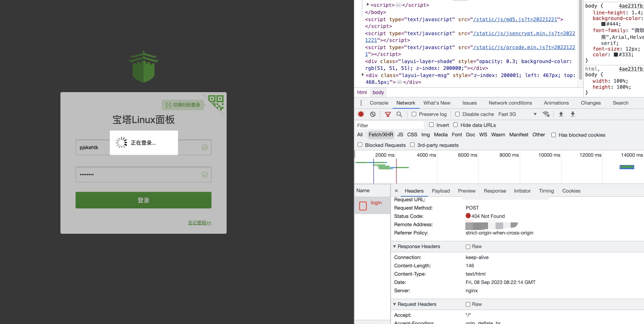Switch to Network conditions tab

[510, 103]
